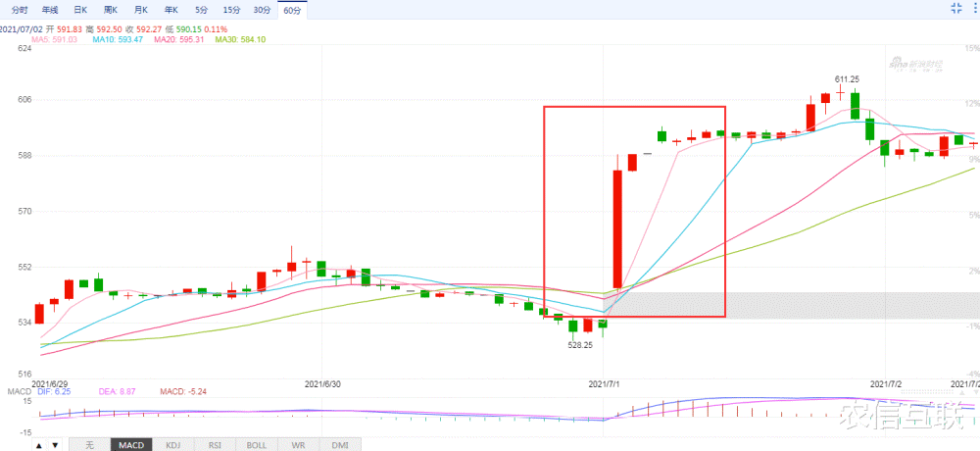
Task: Click the exit fullscreen icon
Action: click(955, 8)
